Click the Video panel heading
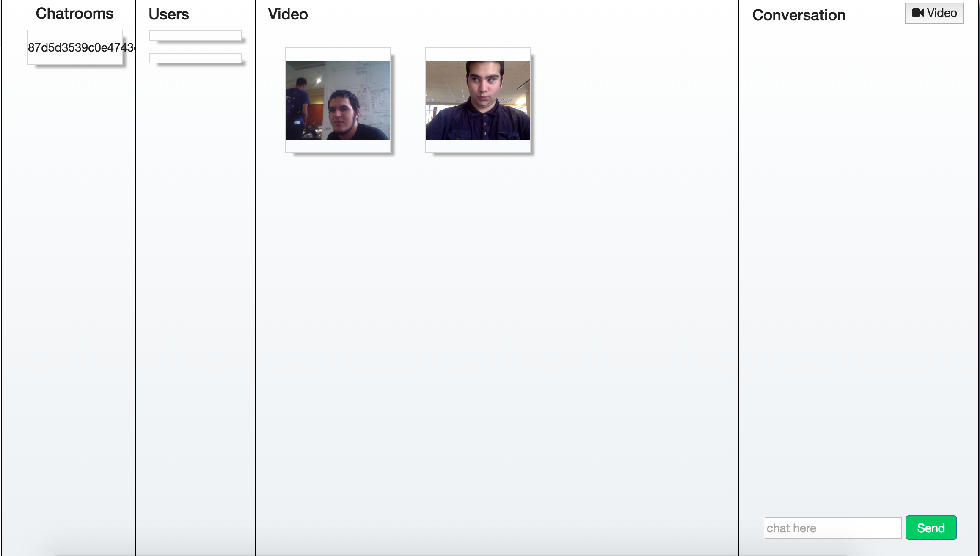Image resolution: width=980 pixels, height=556 pixels. coord(288,14)
